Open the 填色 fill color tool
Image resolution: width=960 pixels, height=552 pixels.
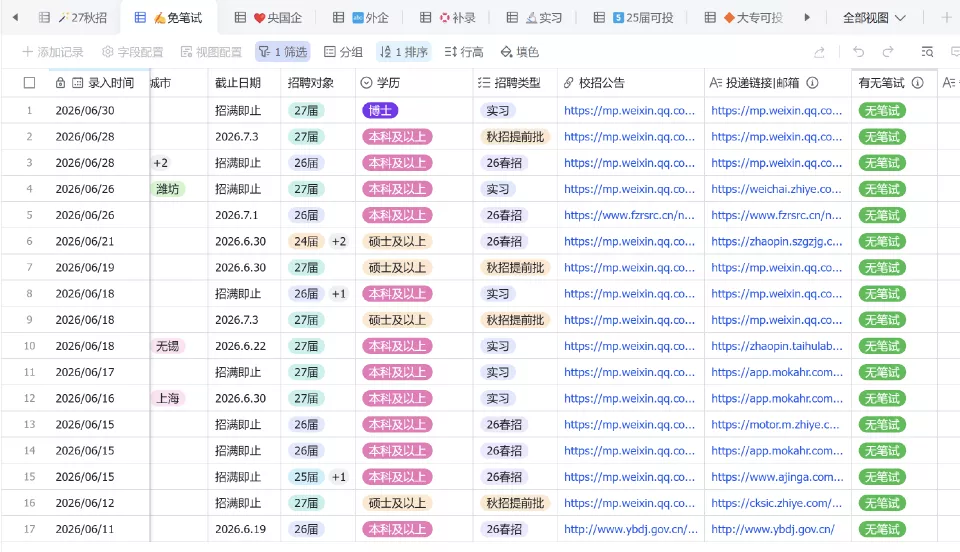point(519,52)
